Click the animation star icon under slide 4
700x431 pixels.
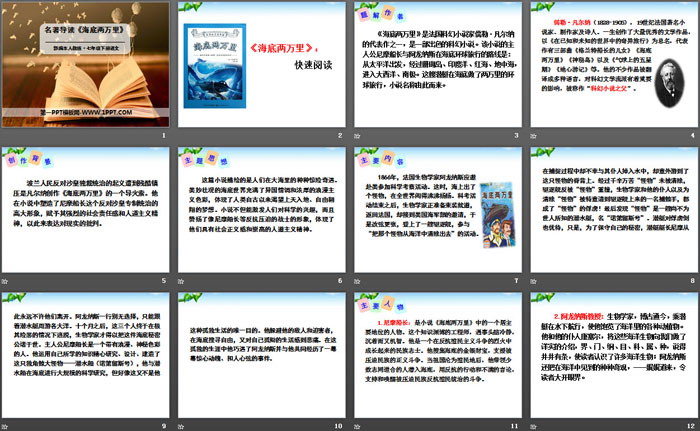(x=533, y=136)
